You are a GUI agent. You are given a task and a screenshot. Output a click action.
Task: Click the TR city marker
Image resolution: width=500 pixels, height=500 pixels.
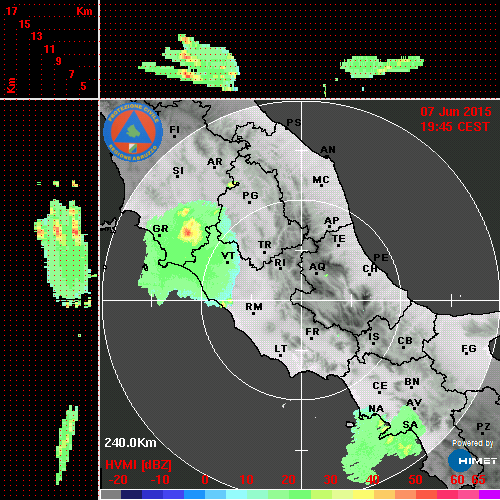pos(265,246)
